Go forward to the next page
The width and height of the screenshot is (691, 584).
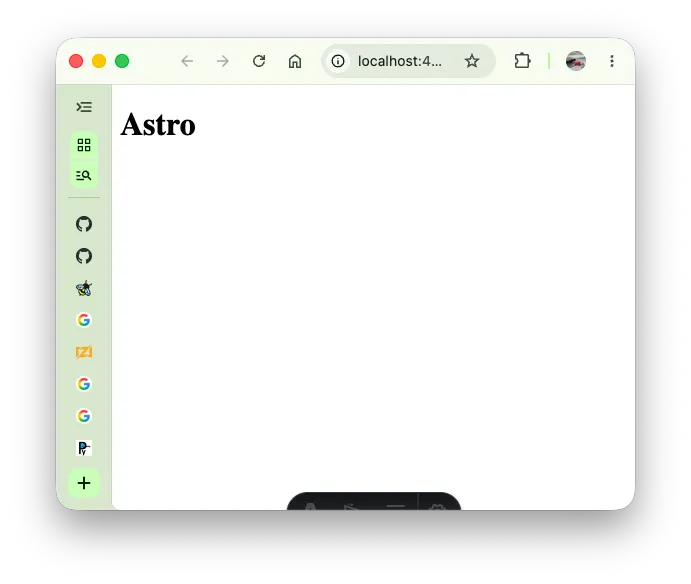223,61
